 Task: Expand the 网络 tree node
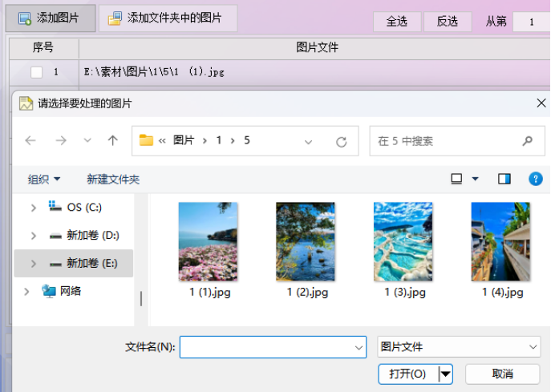click(26, 292)
